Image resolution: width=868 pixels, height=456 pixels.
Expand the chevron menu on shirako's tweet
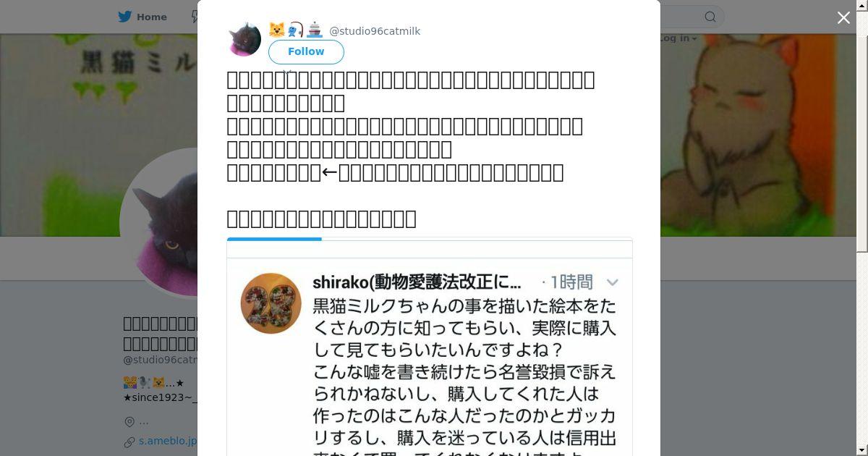click(x=612, y=282)
